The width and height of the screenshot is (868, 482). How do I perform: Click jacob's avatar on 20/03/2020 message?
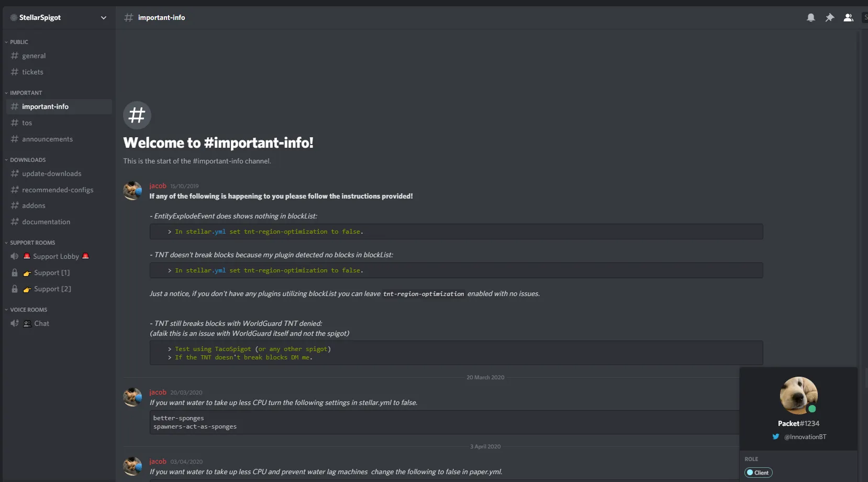point(132,397)
